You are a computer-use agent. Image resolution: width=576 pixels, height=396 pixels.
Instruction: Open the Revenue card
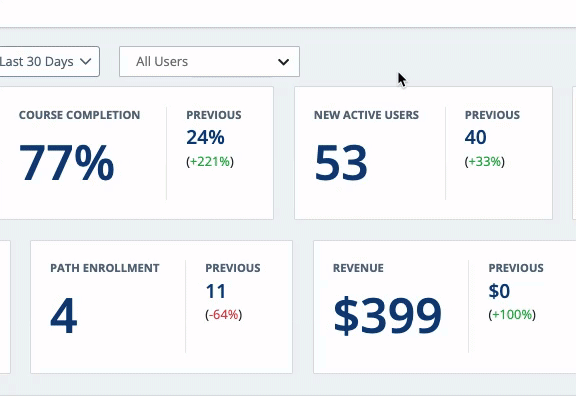pos(444,307)
